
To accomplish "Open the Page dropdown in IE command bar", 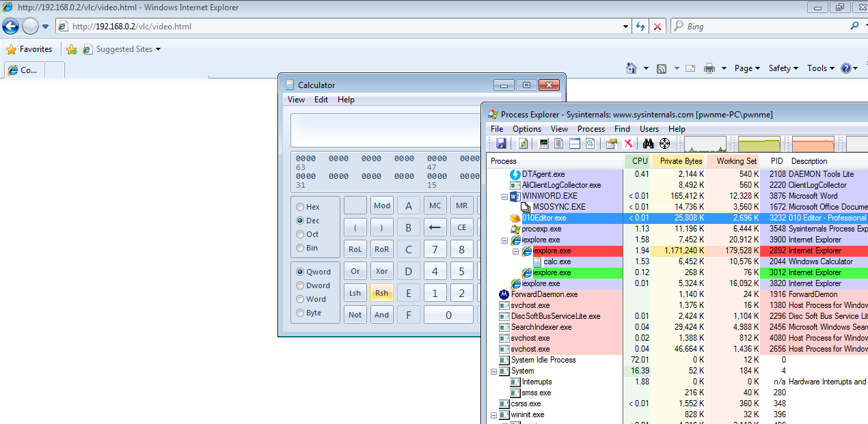I will (747, 68).
